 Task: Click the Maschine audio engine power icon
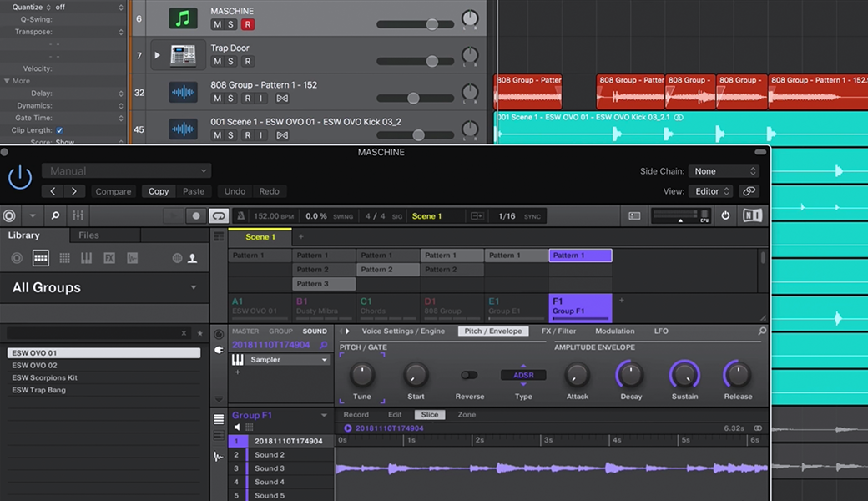725,216
